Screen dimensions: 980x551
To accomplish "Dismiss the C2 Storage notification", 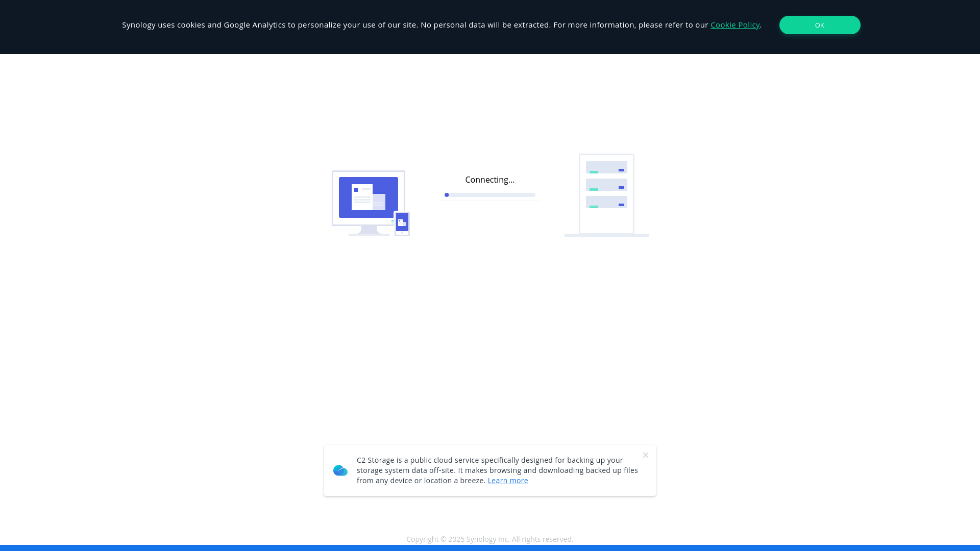I will tap(646, 455).
